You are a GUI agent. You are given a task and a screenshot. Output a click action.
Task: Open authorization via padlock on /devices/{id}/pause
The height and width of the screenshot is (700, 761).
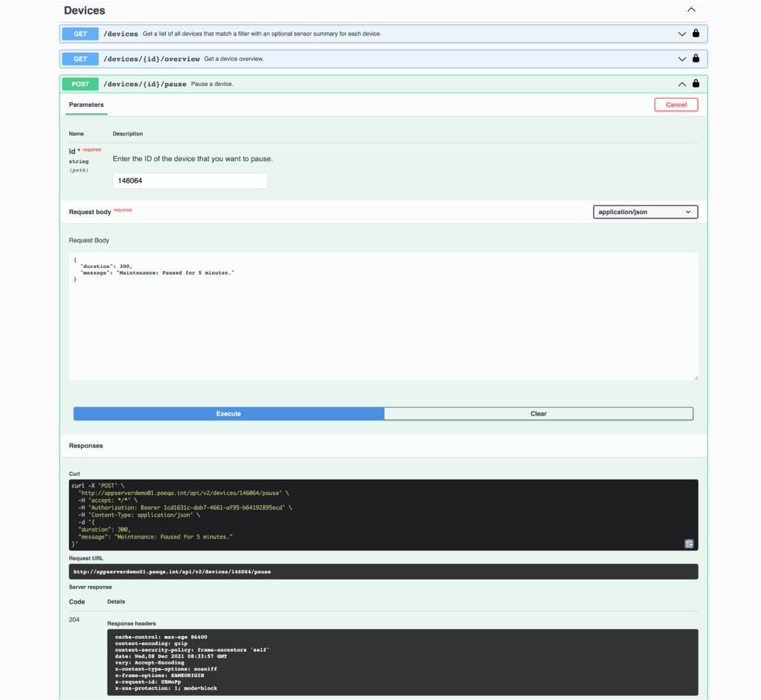coord(695,83)
